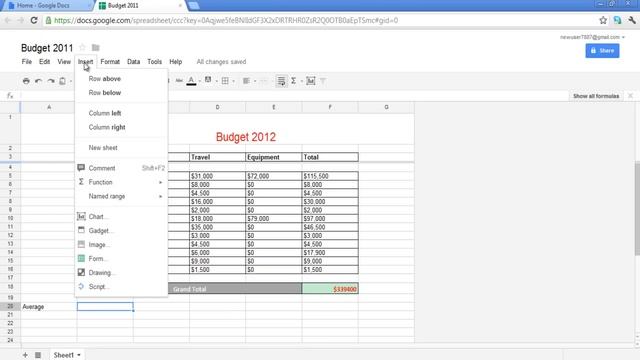This screenshot has height=360, width=640.
Task: Open the File menu
Action: pos(27,62)
